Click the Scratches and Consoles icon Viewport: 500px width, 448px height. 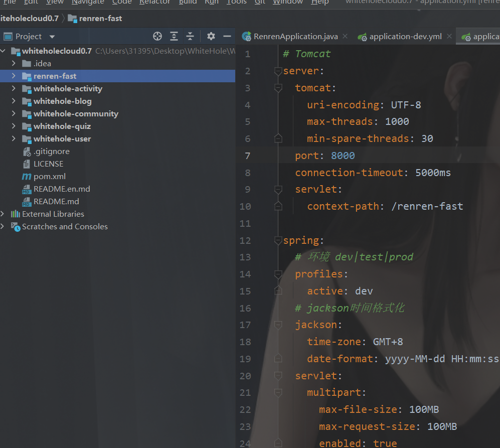tap(16, 227)
